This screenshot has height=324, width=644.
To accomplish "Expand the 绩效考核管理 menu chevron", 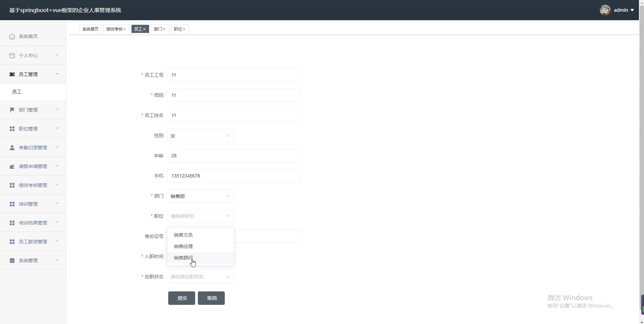I will (57, 185).
